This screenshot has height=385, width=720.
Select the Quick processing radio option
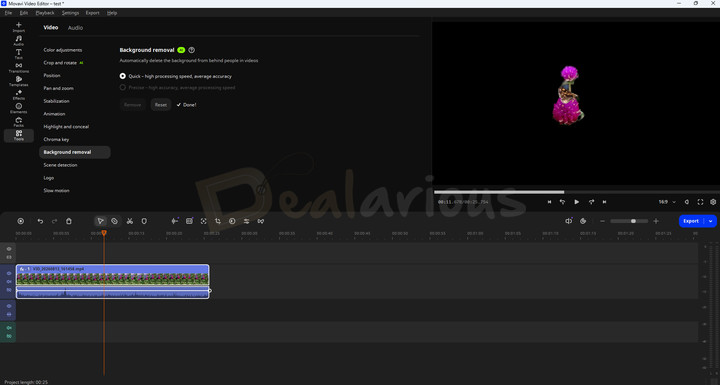pos(123,76)
